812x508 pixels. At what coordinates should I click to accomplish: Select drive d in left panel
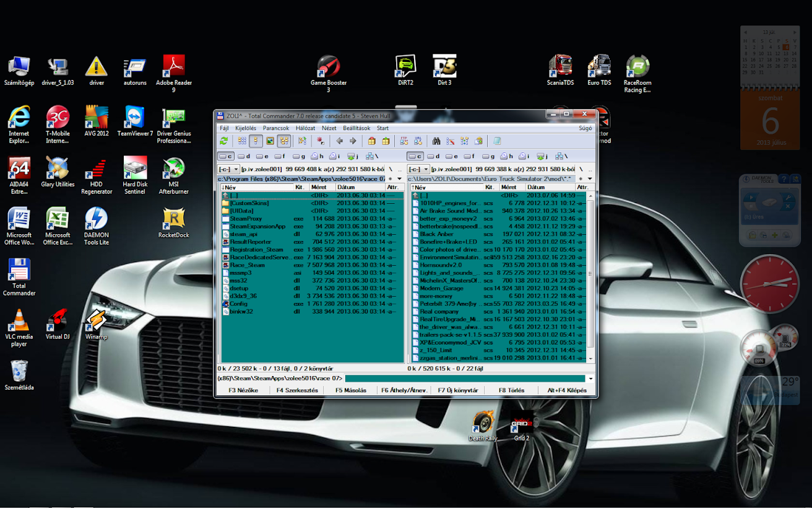244,157
